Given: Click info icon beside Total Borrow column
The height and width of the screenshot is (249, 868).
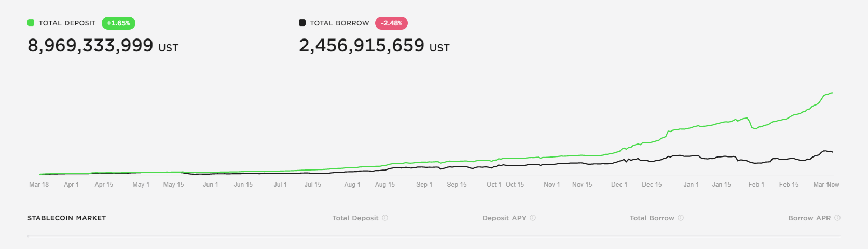Looking at the screenshot, I should pyautogui.click(x=681, y=218).
